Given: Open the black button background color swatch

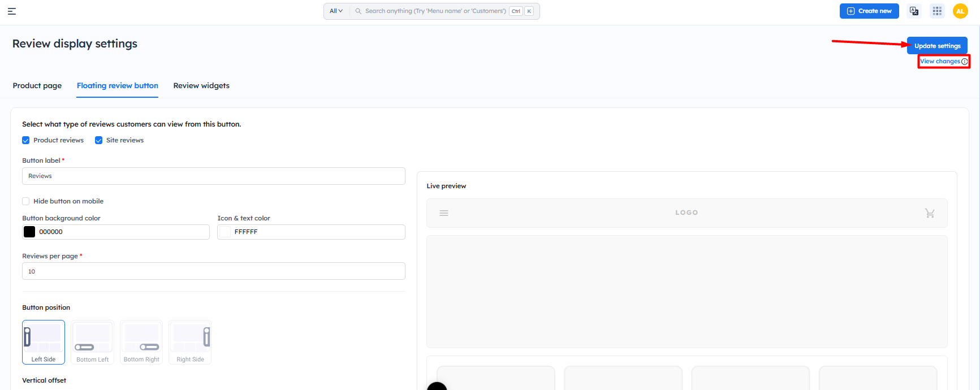Looking at the screenshot, I should pyautogui.click(x=29, y=232).
